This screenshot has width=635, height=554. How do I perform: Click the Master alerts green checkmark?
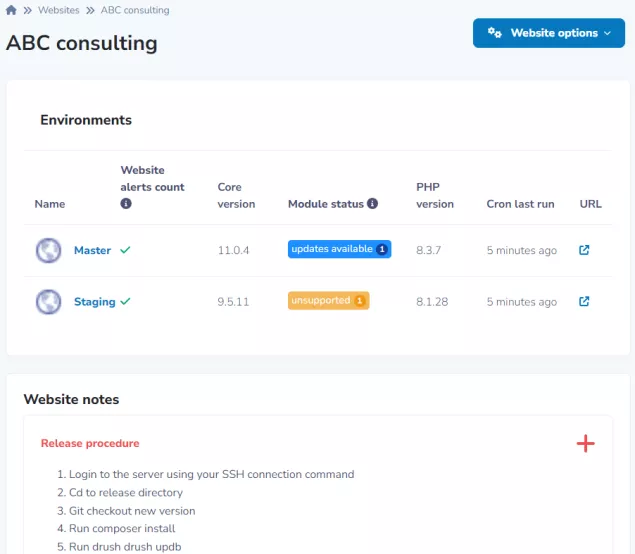(125, 251)
